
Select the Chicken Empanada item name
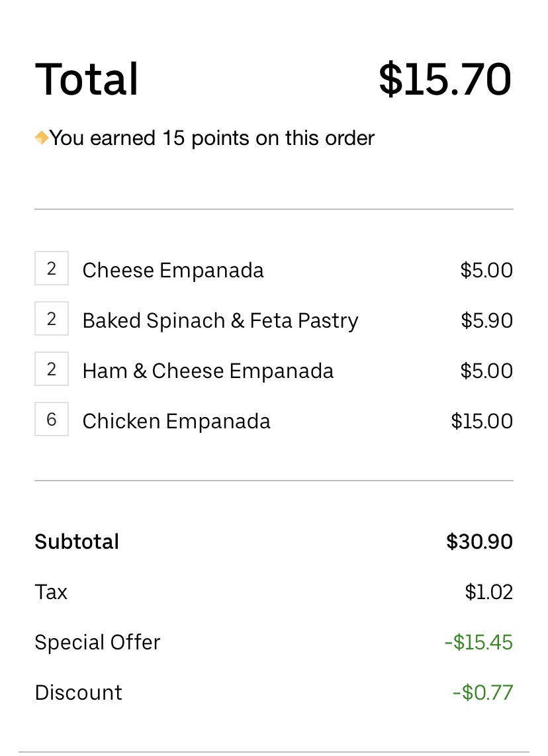pos(176,421)
